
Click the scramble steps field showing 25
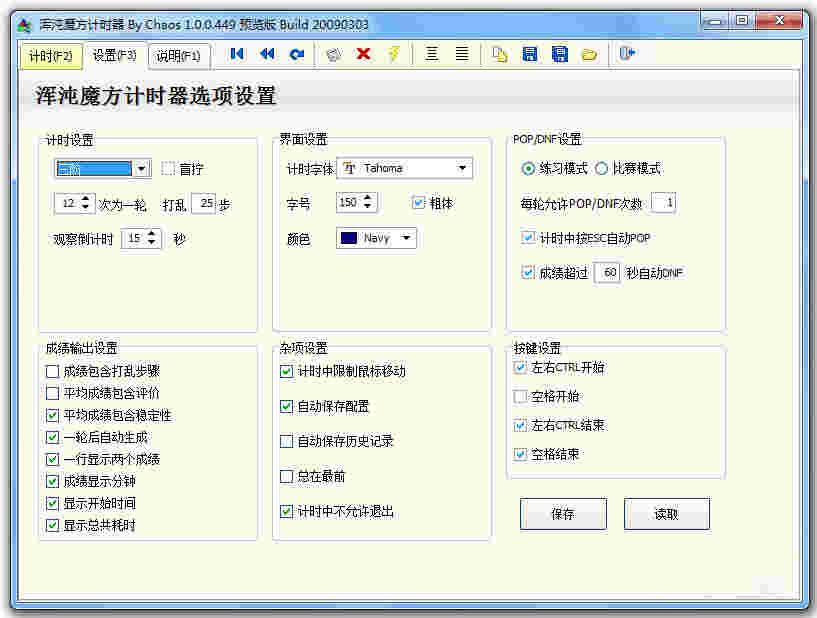tap(204, 203)
